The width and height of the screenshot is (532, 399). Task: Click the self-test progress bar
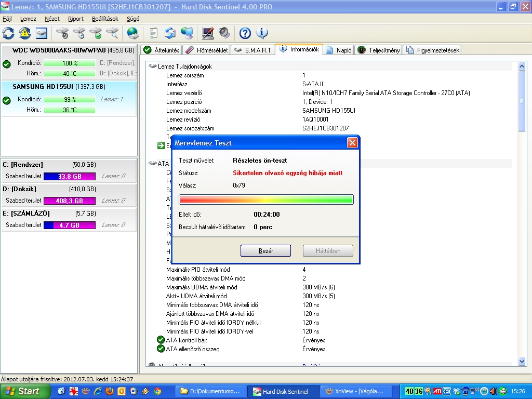tap(266, 199)
